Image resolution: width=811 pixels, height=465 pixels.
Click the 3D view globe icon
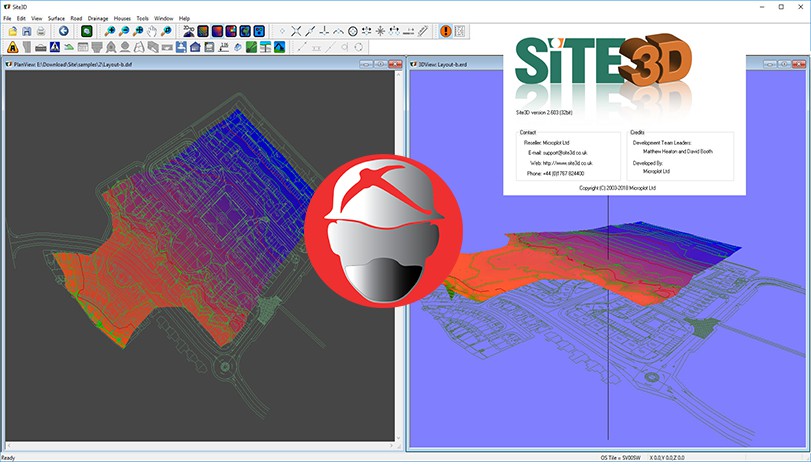point(189,32)
